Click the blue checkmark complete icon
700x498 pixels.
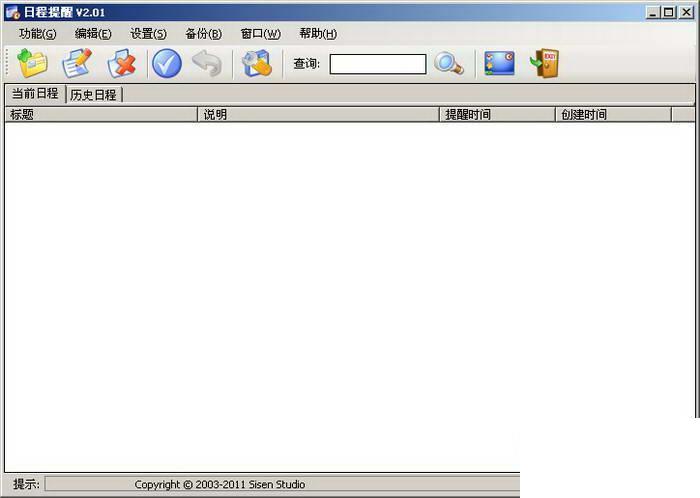[x=167, y=63]
